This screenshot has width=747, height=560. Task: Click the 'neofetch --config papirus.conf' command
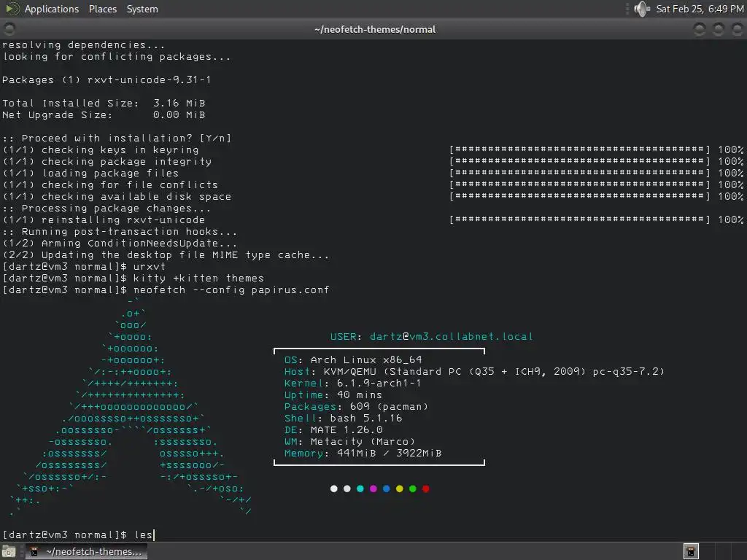[x=231, y=290]
